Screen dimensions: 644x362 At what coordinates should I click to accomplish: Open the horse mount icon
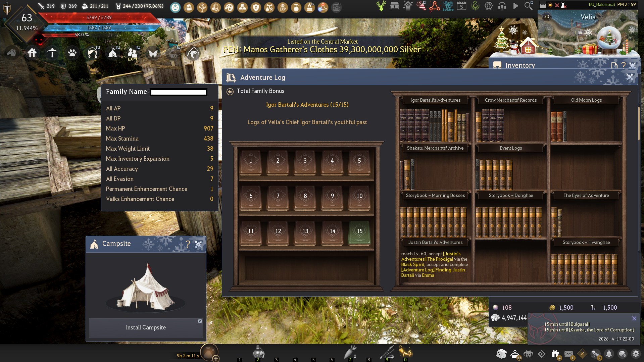[12, 53]
